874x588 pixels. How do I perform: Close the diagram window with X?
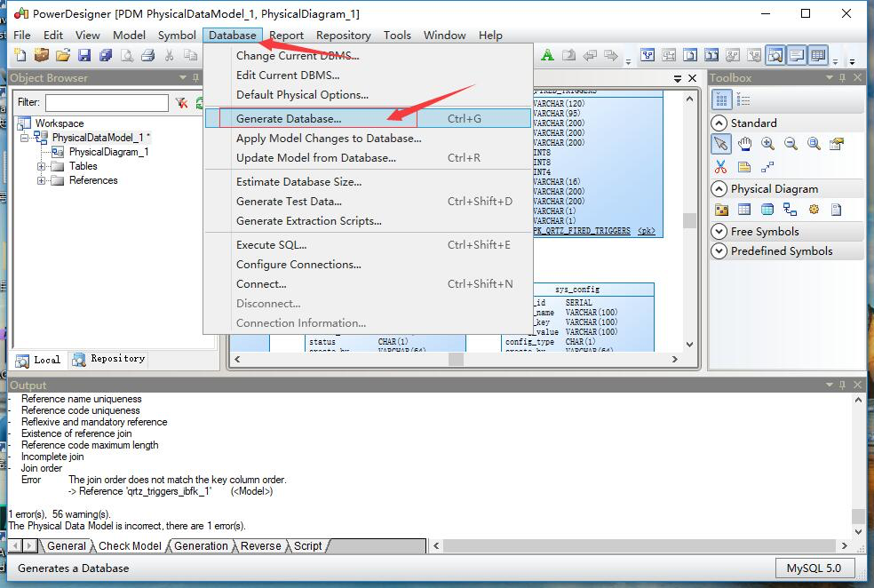692,78
